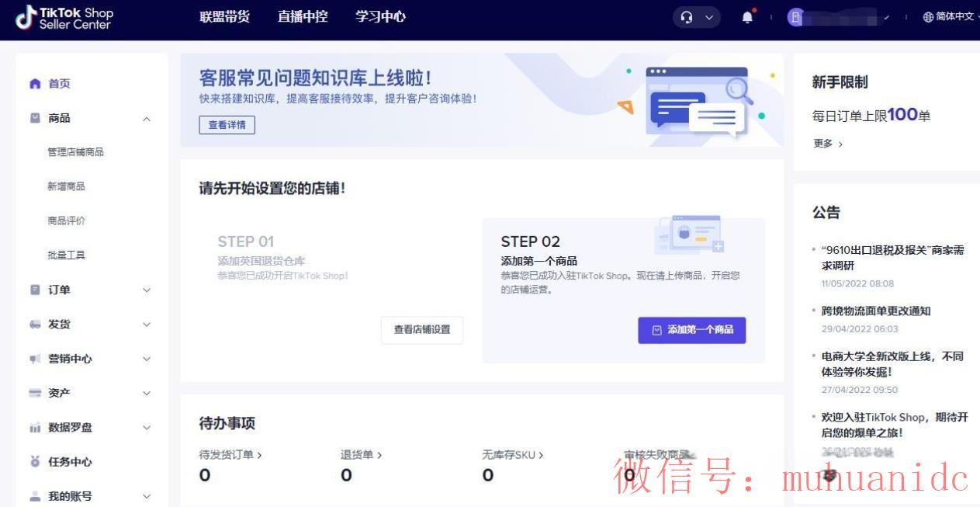Click the 营销中心 megaphone icon
This screenshot has width=980, height=507.
35,359
